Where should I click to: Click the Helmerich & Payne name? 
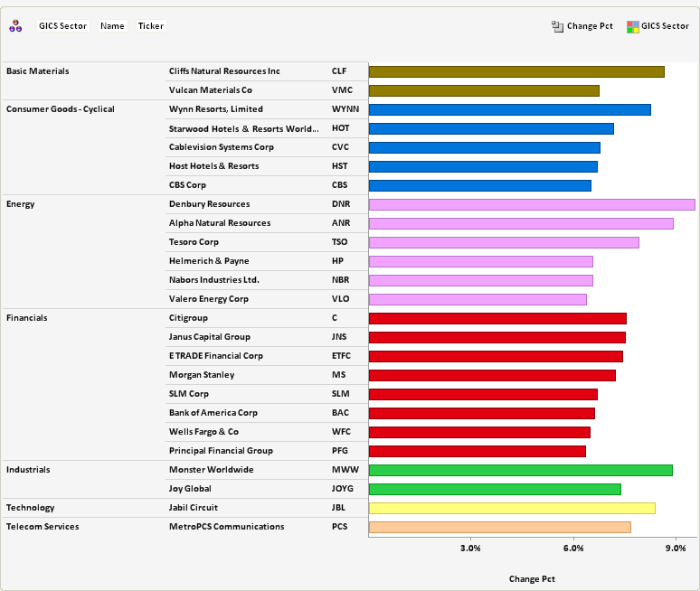pyautogui.click(x=209, y=261)
